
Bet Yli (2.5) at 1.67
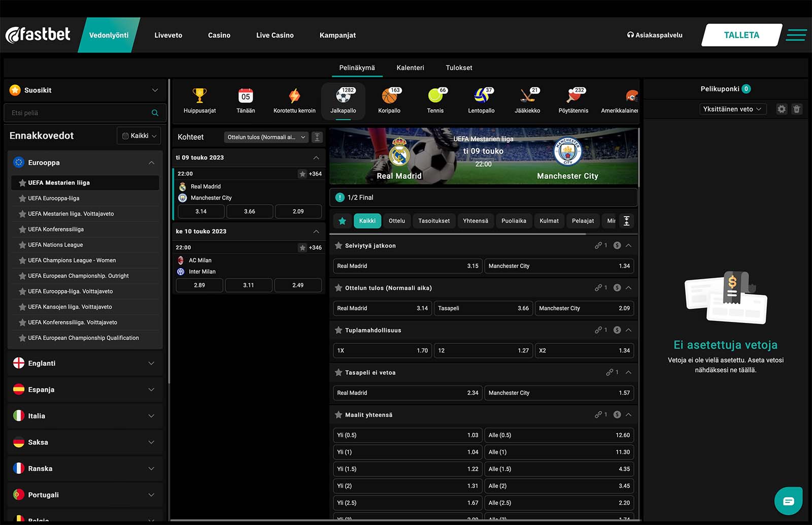tap(408, 503)
